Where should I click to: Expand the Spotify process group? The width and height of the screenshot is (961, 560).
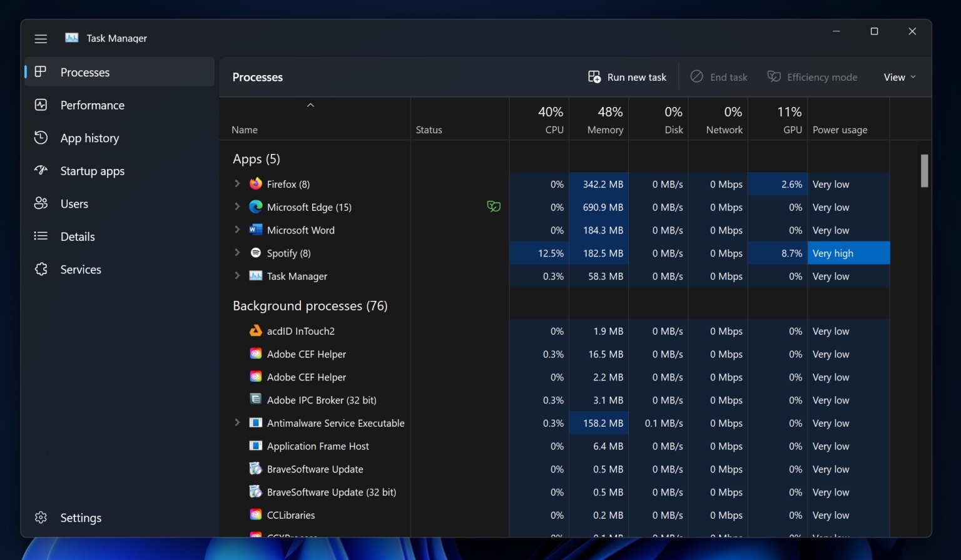click(x=237, y=252)
